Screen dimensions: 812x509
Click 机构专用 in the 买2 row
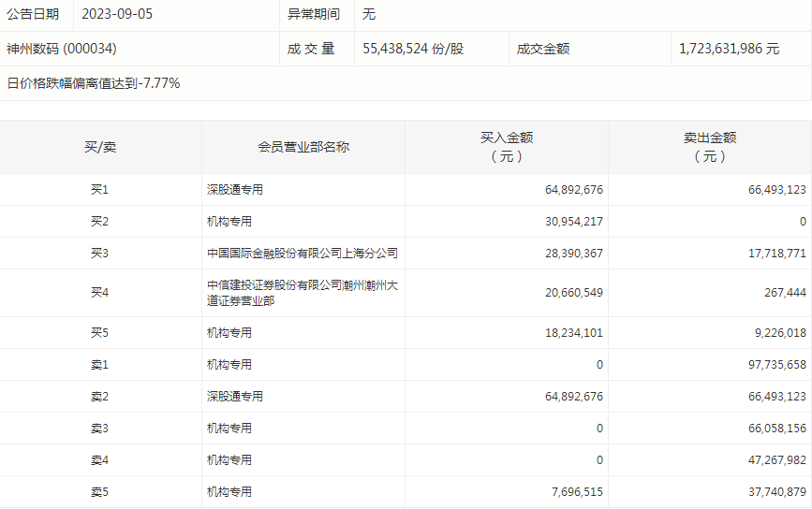click(229, 222)
